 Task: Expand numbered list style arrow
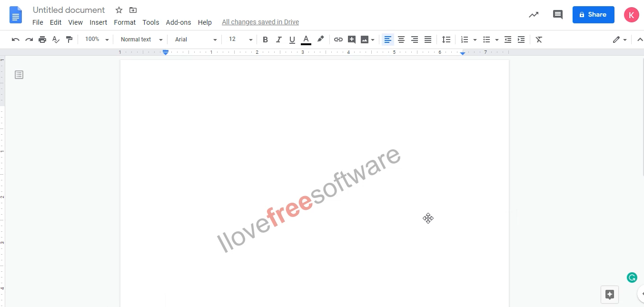(475, 40)
